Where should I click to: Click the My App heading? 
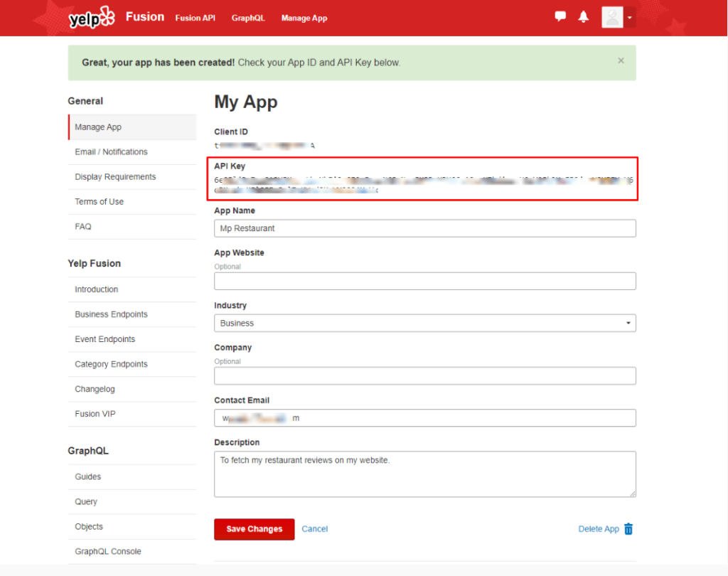coord(246,102)
